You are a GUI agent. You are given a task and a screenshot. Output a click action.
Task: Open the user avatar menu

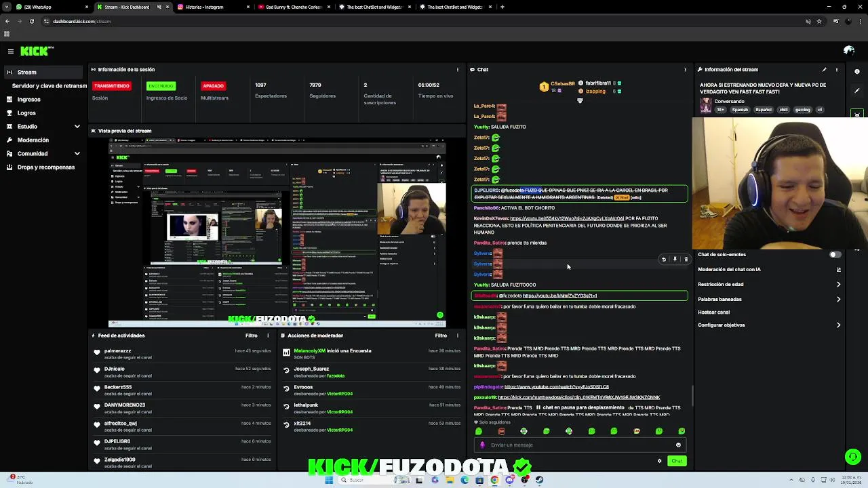coord(848,51)
